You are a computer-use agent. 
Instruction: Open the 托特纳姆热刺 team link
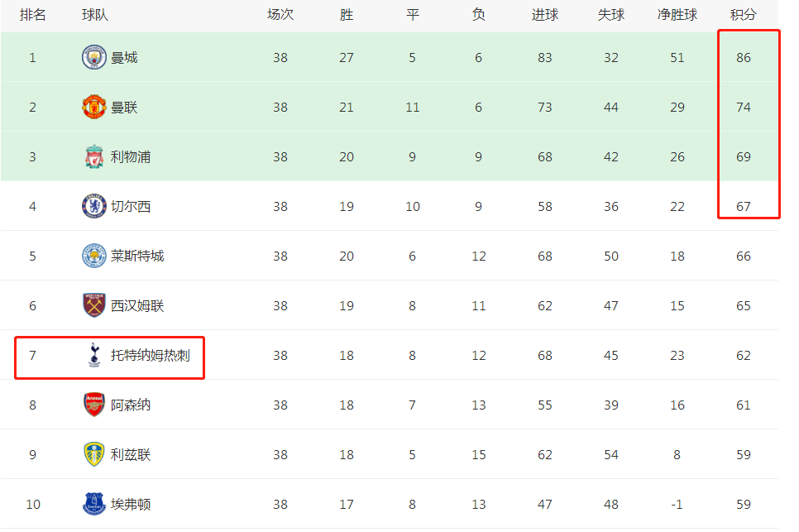(x=151, y=355)
